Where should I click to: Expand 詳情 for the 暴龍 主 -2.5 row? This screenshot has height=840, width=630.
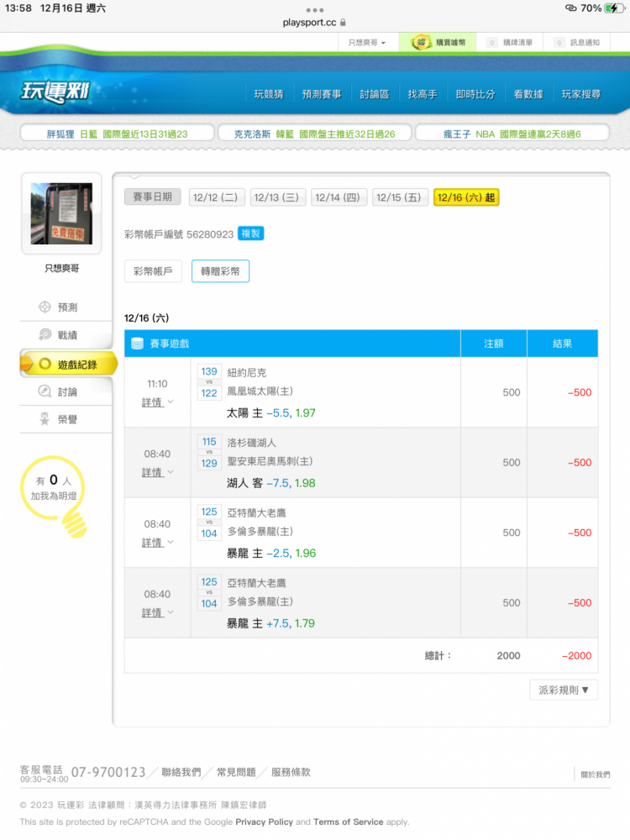[x=157, y=543]
